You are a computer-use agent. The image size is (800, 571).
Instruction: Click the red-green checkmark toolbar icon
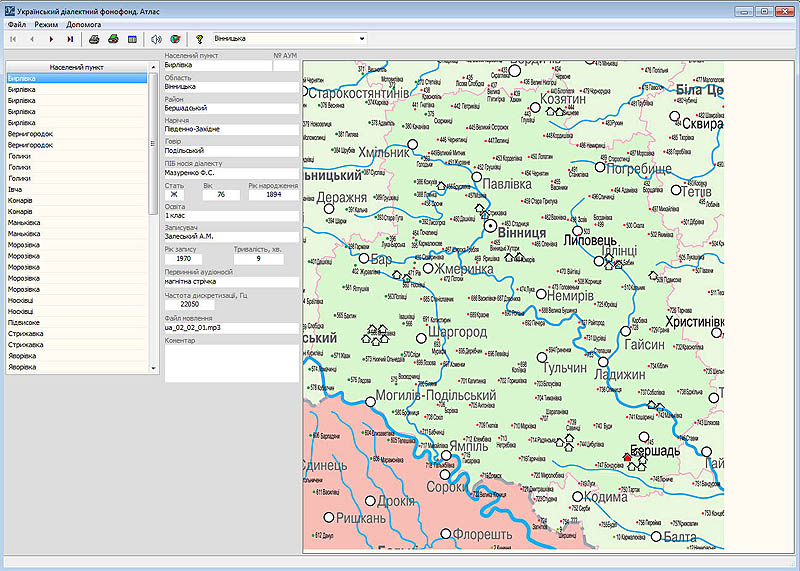175,39
